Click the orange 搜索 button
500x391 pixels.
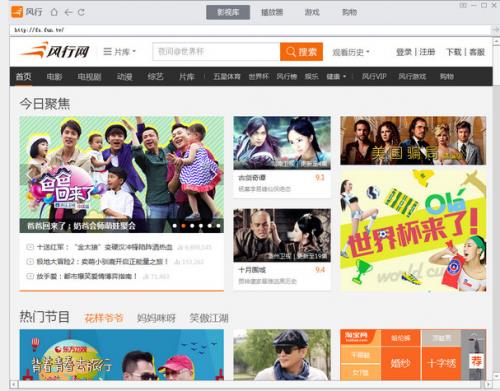coord(301,52)
